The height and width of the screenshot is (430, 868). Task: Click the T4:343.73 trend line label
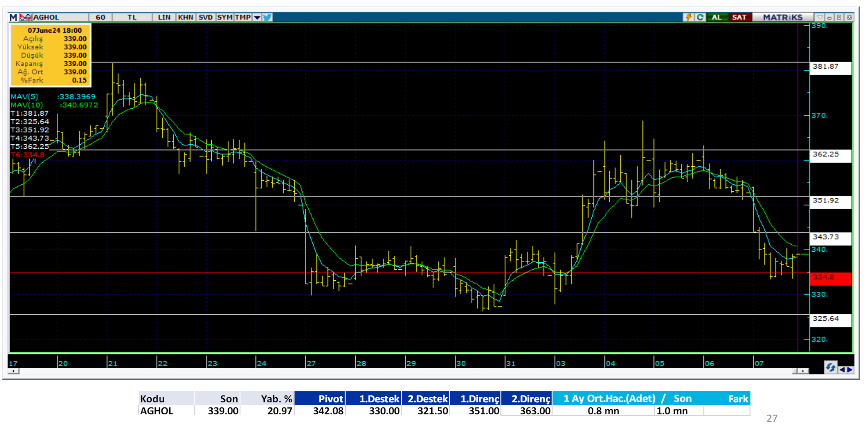[30, 138]
